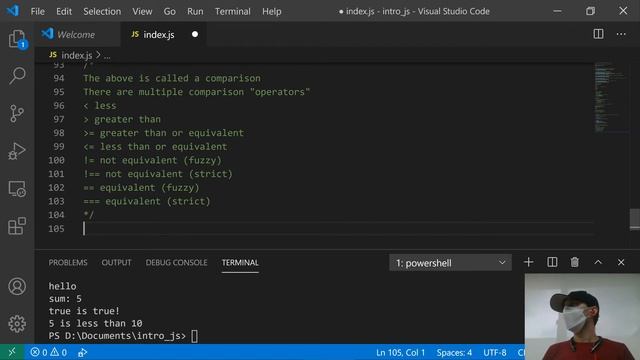Click the VS Code logo in the title bar
Image resolution: width=640 pixels, height=360 pixels.
click(x=13, y=11)
